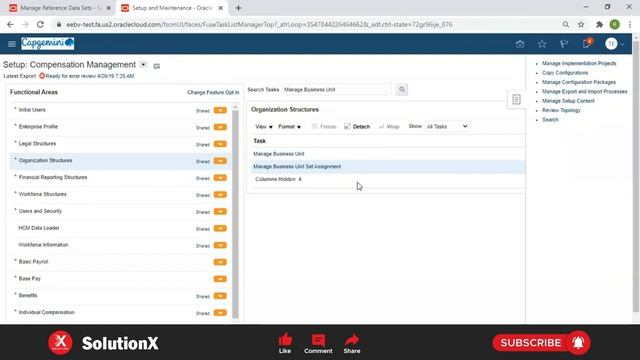Open the Manage Setup Content link

pos(568,101)
